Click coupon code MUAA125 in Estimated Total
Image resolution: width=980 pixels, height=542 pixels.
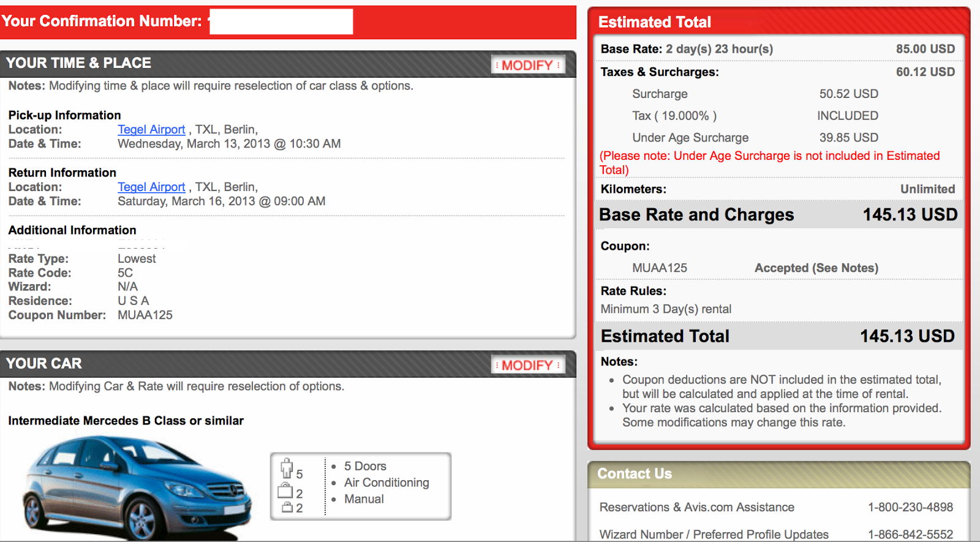click(660, 268)
